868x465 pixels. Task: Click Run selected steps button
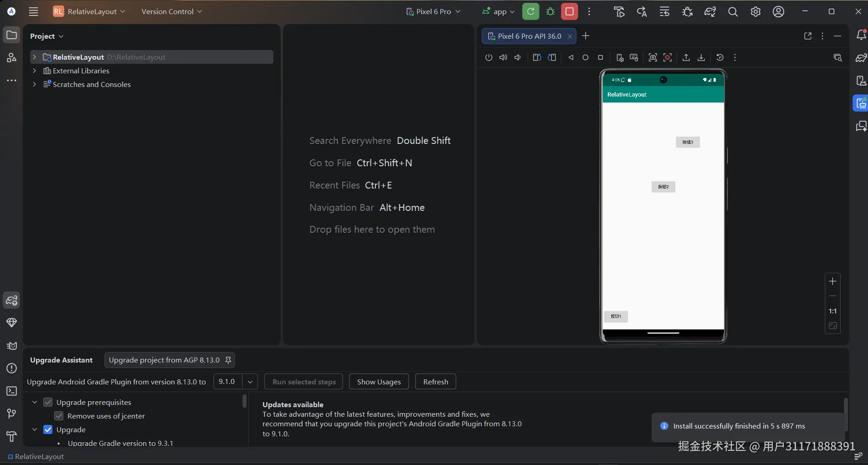(304, 382)
